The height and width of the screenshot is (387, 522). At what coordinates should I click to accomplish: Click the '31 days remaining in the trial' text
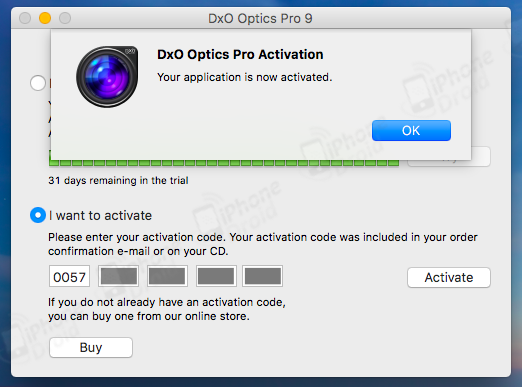pos(118,181)
